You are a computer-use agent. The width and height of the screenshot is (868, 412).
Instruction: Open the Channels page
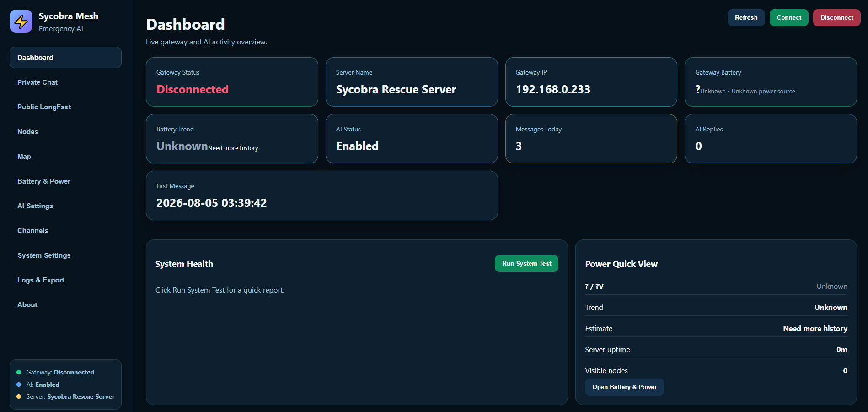click(65, 231)
